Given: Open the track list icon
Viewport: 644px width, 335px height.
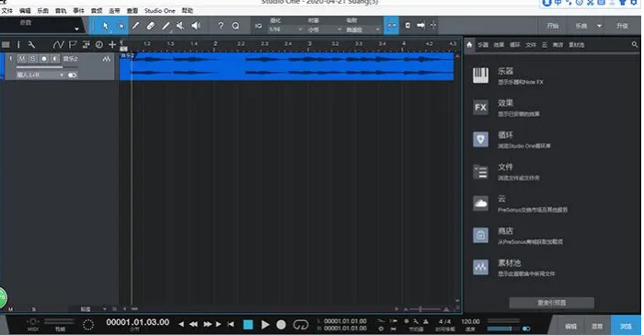Looking at the screenshot, I should pyautogui.click(x=6, y=44).
